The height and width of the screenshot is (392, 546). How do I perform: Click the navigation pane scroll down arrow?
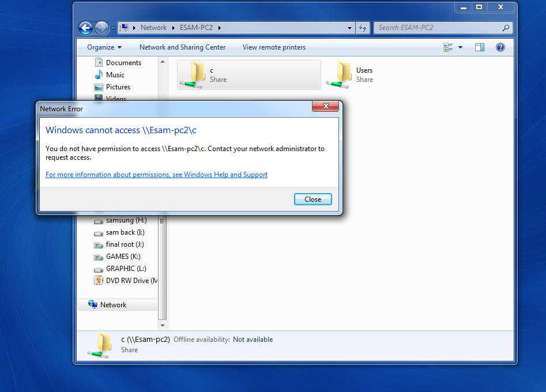click(162, 325)
